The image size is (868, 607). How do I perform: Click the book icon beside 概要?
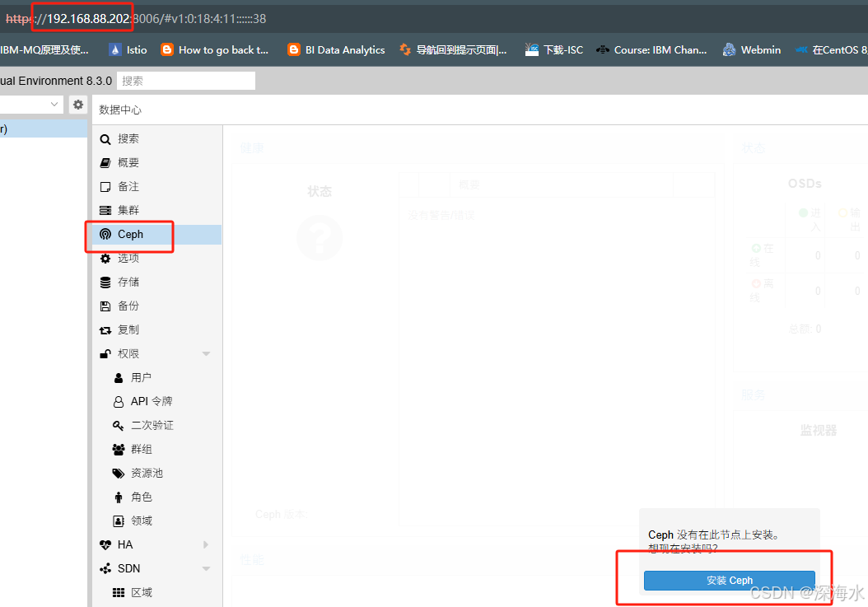pos(105,163)
